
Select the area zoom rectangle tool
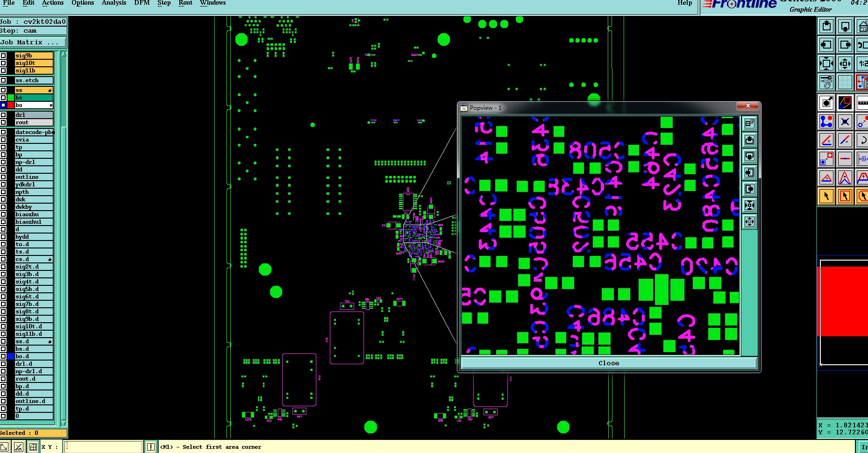tap(845, 102)
